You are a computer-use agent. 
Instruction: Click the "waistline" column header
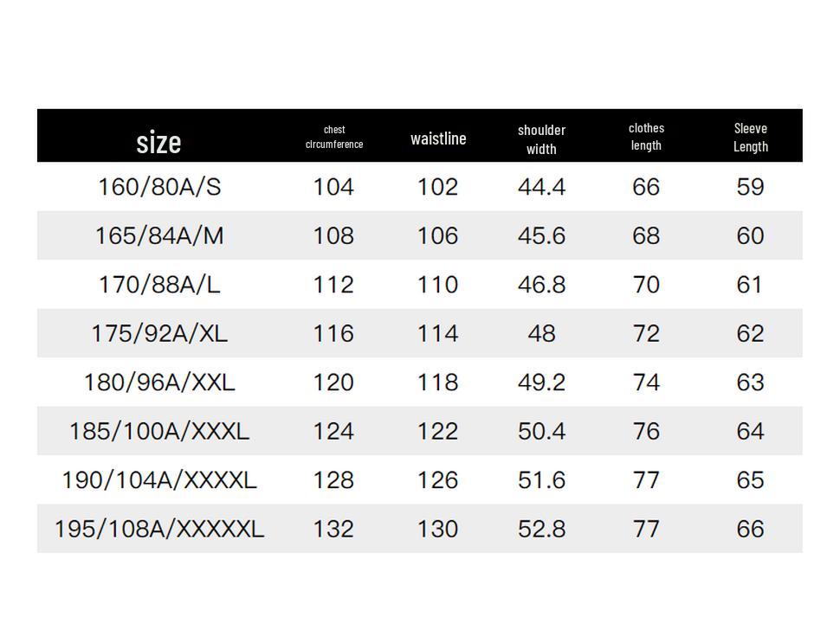pyautogui.click(x=438, y=138)
